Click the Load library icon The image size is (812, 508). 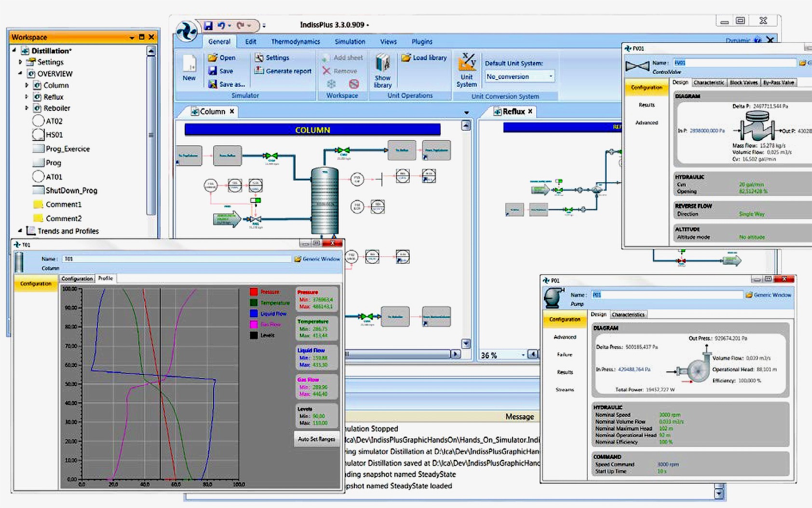point(406,57)
